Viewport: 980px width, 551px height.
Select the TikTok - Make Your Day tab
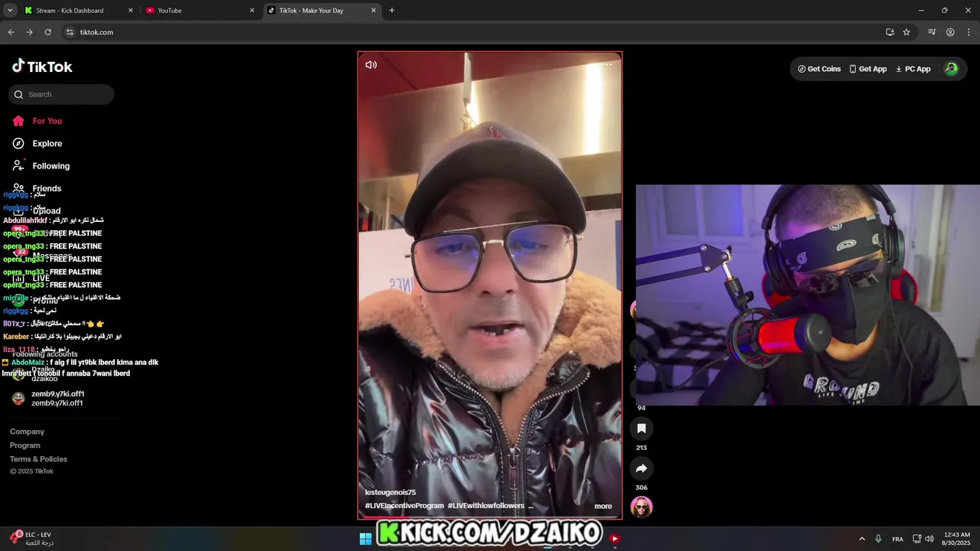coord(322,11)
